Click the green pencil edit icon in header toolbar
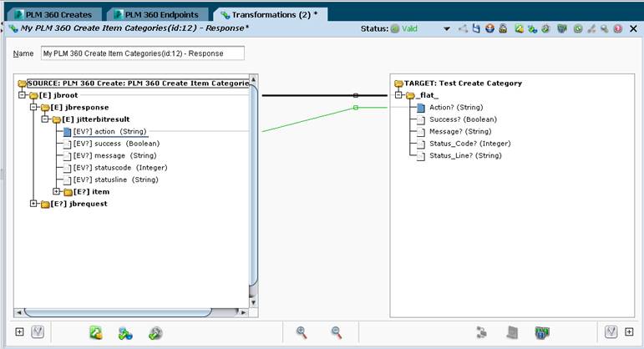The width and height of the screenshot is (644, 349). (x=520, y=28)
